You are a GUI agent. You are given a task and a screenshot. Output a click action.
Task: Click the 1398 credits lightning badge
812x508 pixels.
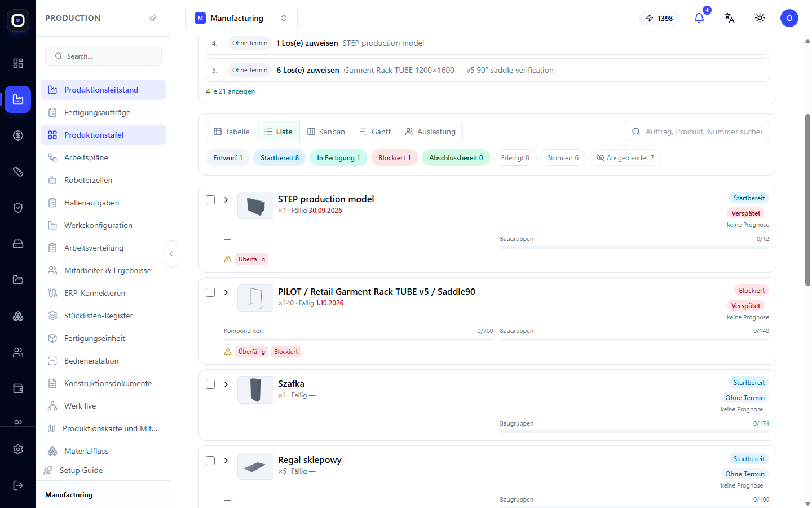pos(659,18)
